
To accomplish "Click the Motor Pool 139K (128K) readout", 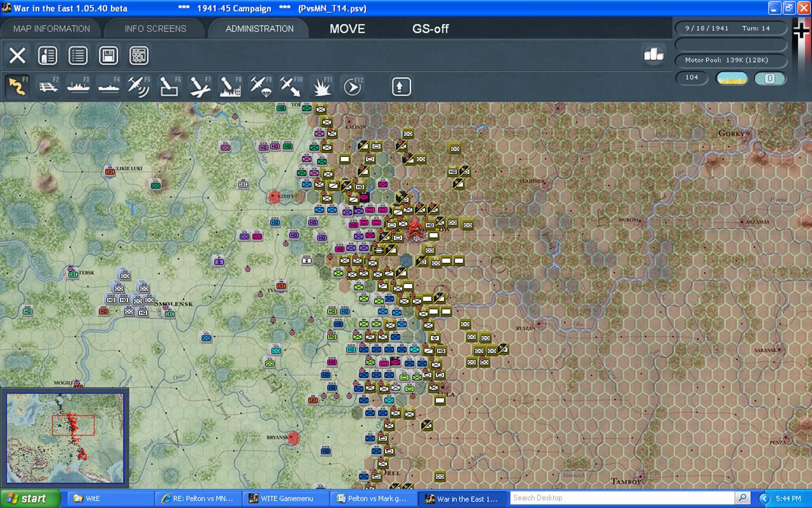I will 730,61.
